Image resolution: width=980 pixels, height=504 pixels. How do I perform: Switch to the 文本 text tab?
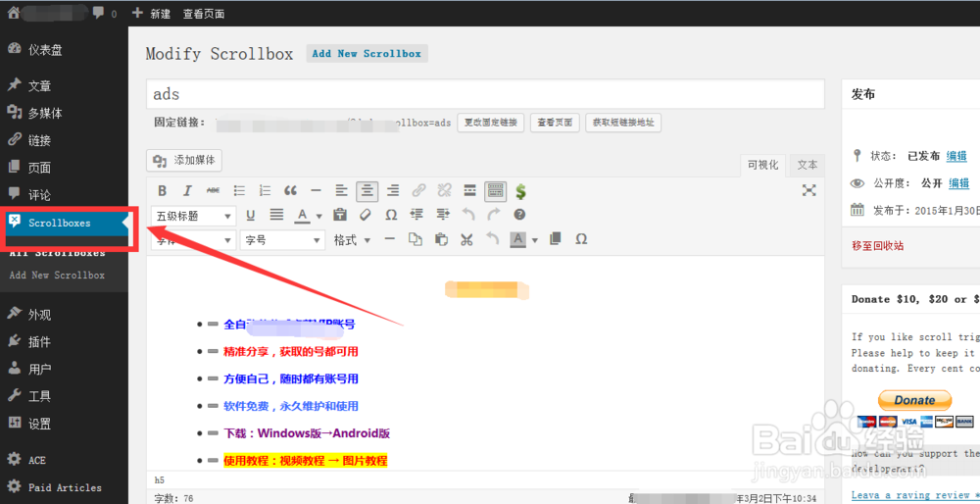(x=807, y=165)
